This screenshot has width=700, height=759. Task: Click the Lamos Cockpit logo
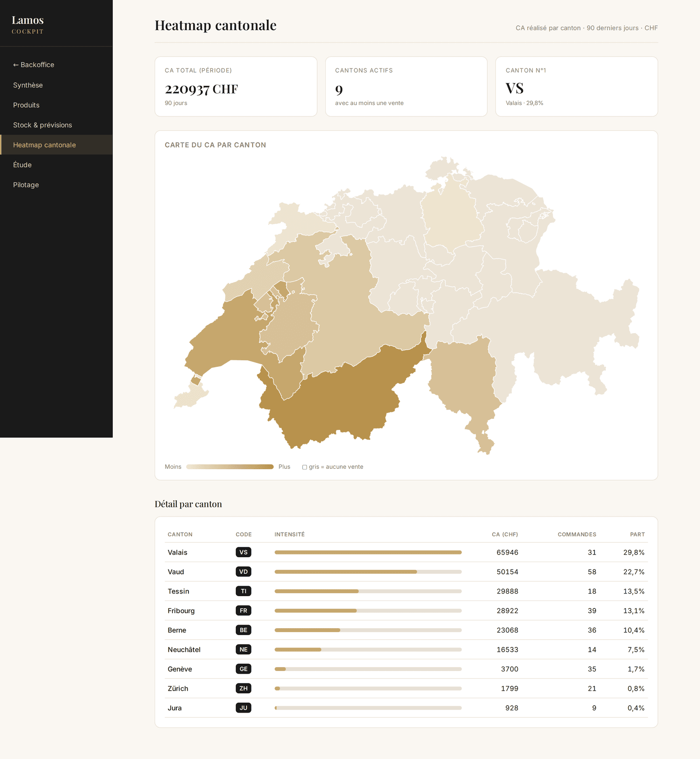(x=28, y=25)
